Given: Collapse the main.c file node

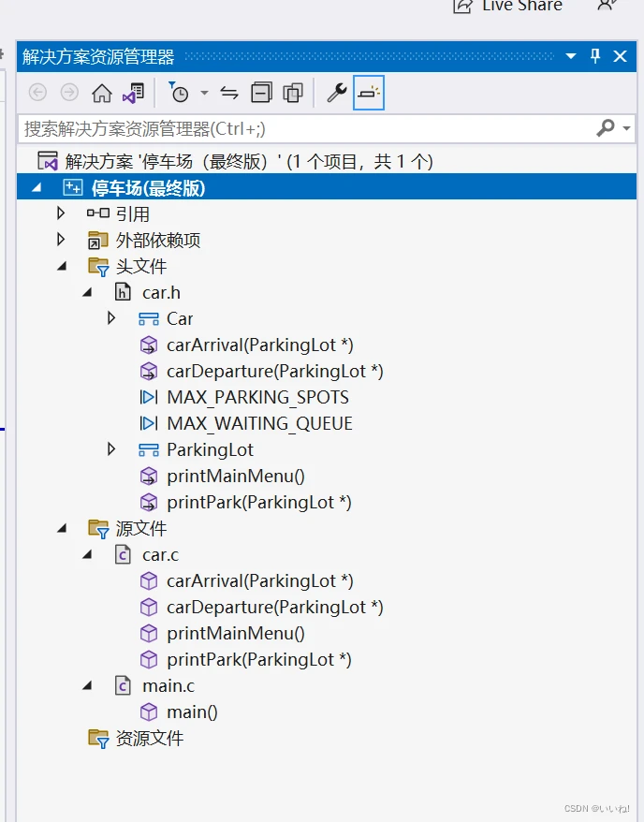Looking at the screenshot, I should (x=87, y=685).
